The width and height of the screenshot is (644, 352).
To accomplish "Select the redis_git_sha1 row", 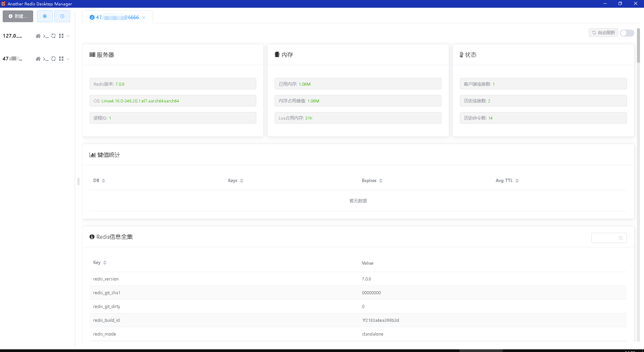I will pos(358,293).
